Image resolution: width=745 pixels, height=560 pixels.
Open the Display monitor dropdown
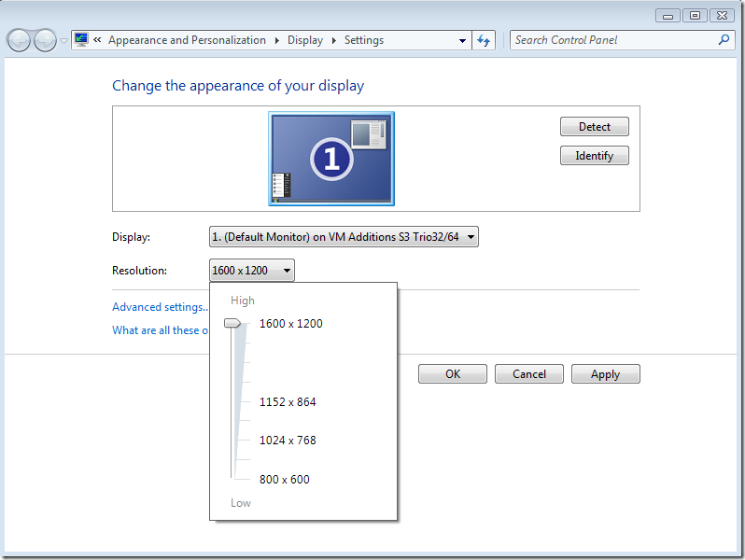click(x=344, y=236)
